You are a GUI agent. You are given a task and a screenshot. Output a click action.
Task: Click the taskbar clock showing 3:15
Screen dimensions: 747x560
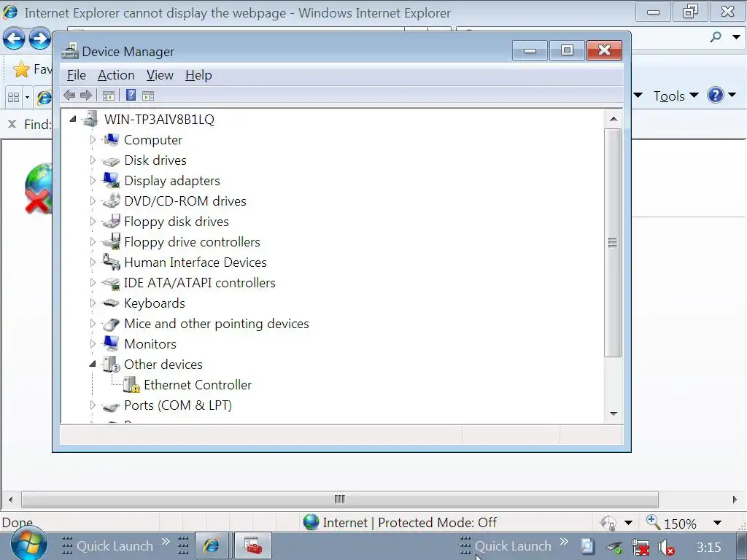709,547
